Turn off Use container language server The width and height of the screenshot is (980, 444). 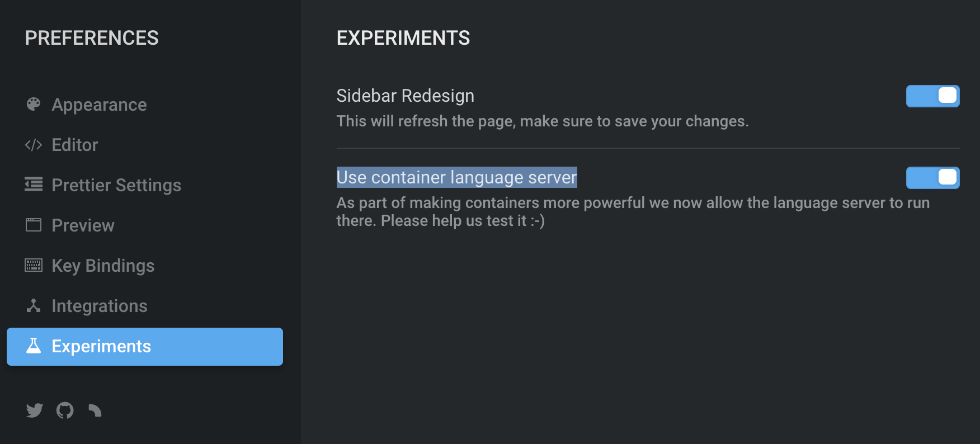(932, 178)
